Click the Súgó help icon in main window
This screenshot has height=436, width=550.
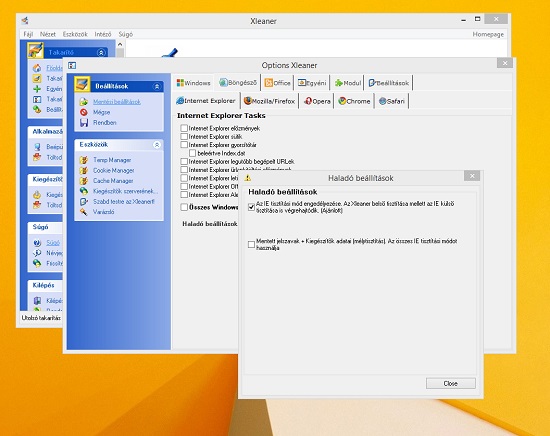37,243
